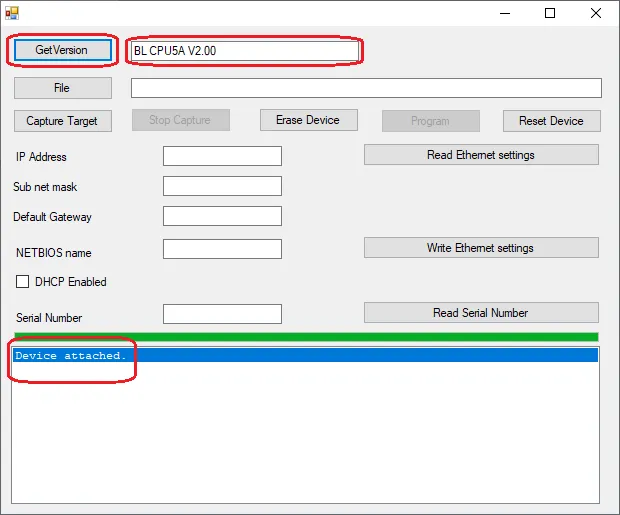Click Write Ethernet settings
The width and height of the screenshot is (620, 515).
click(481, 248)
